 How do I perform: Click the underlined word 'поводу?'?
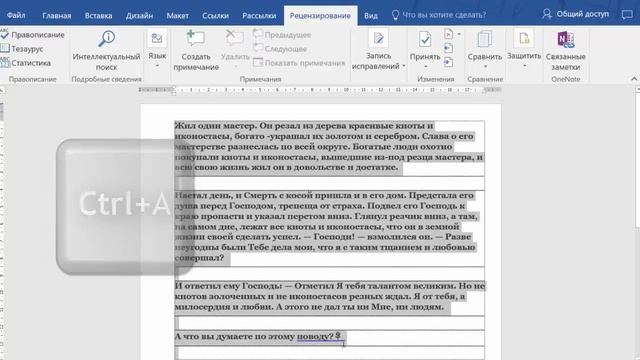tap(315, 336)
